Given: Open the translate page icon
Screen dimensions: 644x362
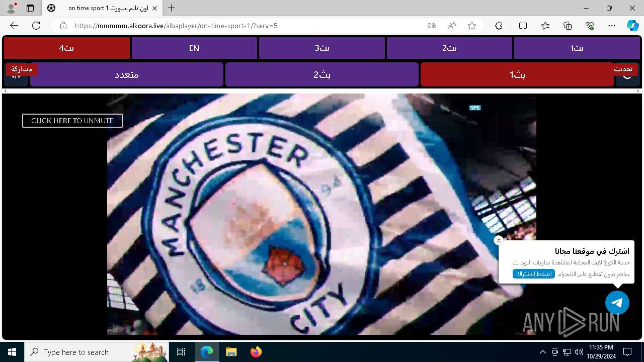Looking at the screenshot, I should click(432, 26).
